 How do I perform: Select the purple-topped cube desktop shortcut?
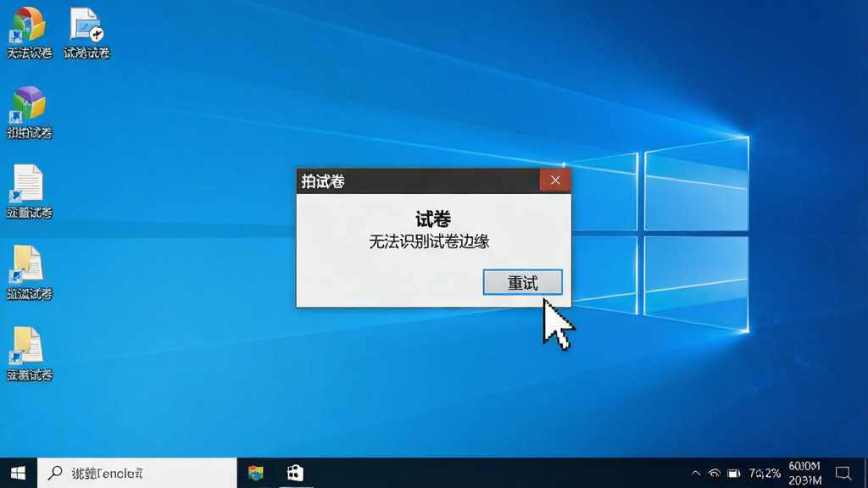tap(30, 113)
